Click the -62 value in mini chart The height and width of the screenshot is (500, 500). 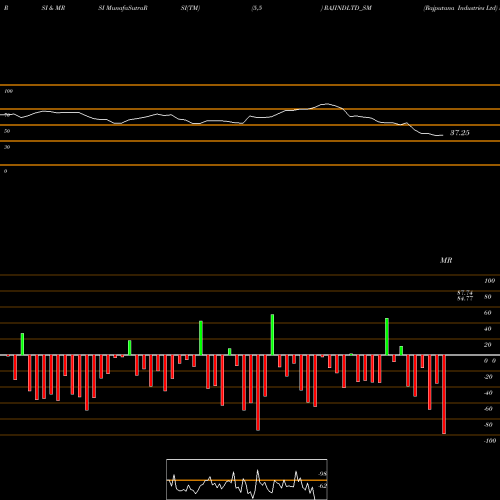322,486
